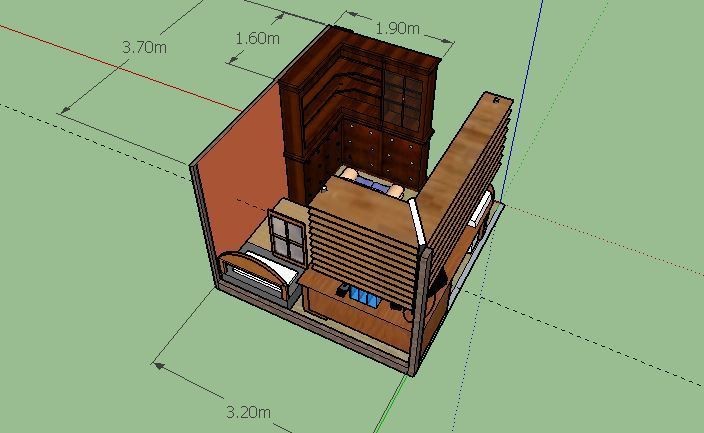This screenshot has width=704, height=433.
Task: Select the 3.20m dimension label
Action: (248, 412)
